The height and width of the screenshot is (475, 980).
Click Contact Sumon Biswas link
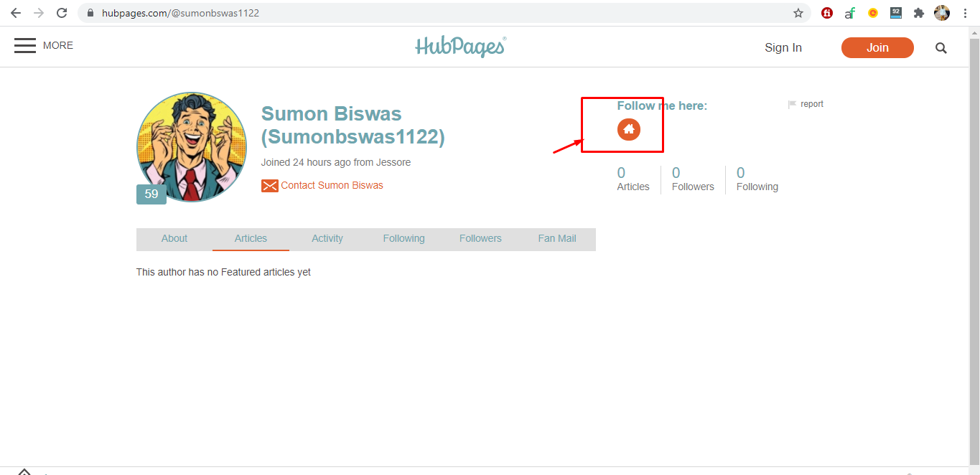click(x=332, y=185)
